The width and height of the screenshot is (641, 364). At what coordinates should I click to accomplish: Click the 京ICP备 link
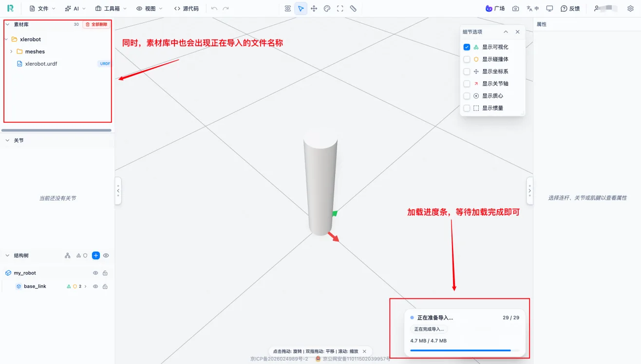[279, 359]
